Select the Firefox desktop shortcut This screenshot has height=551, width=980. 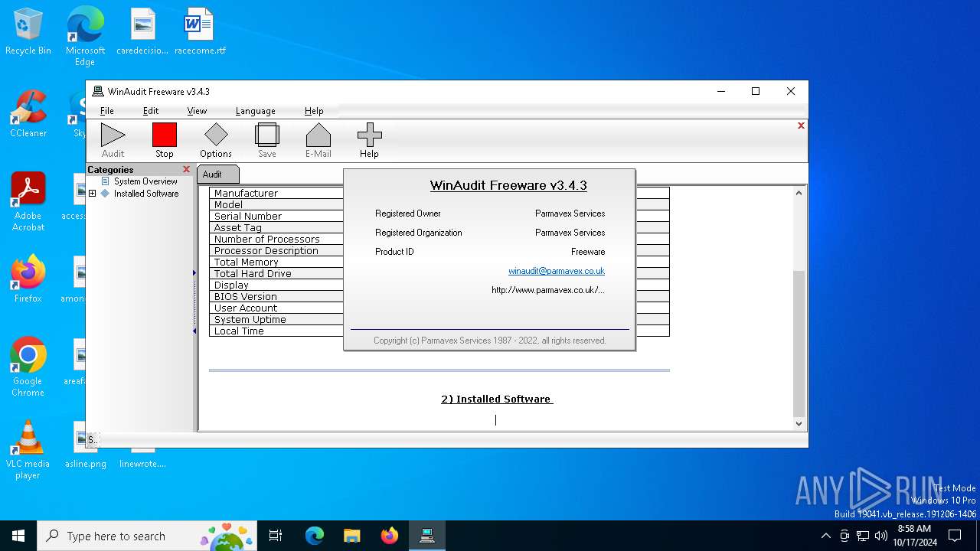[x=28, y=279]
